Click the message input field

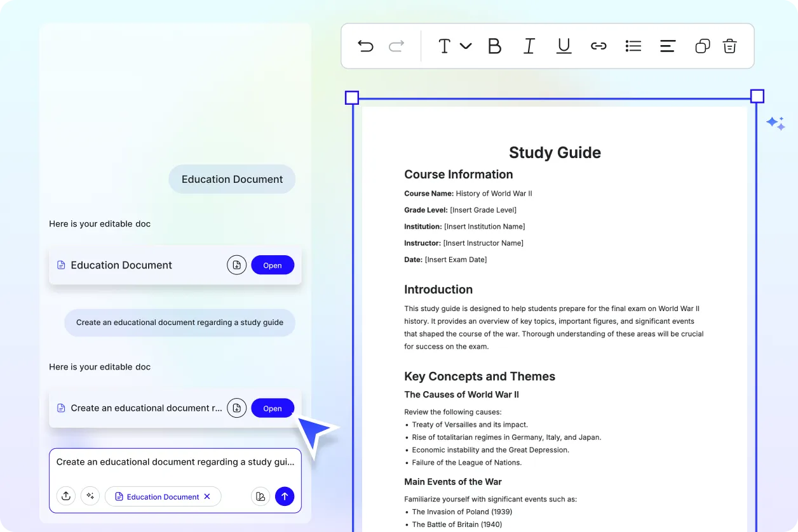coord(175,462)
